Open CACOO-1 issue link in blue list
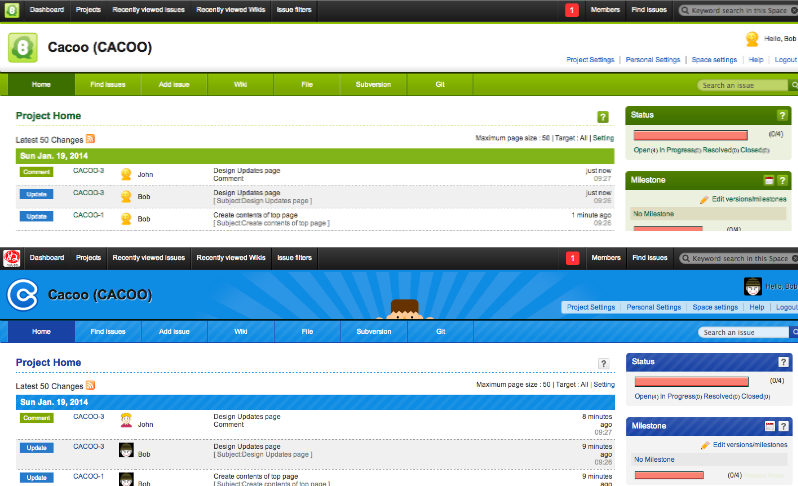Viewport: 798px width, 486px height. (89, 476)
